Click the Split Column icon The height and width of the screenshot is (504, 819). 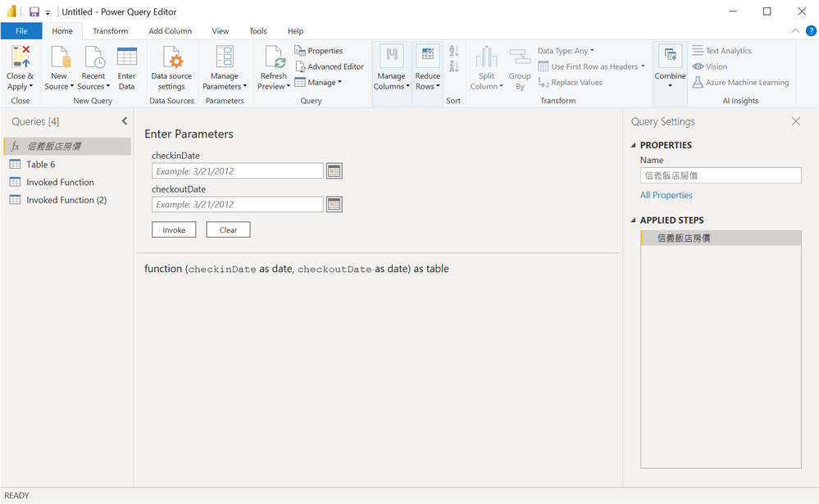point(486,57)
